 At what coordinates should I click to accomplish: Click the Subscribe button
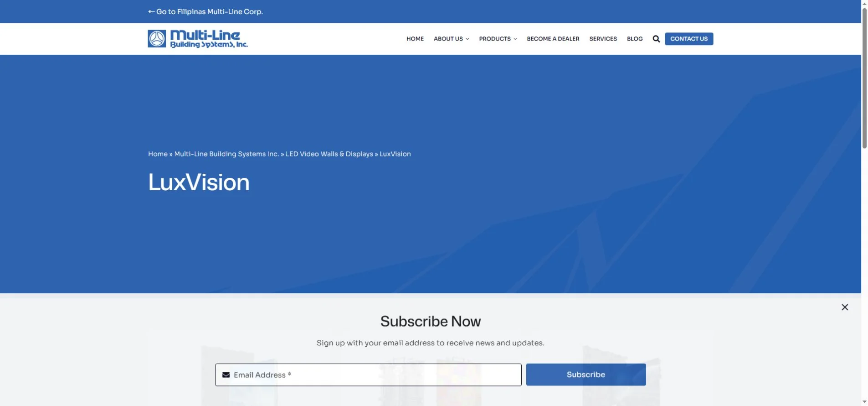click(x=586, y=375)
